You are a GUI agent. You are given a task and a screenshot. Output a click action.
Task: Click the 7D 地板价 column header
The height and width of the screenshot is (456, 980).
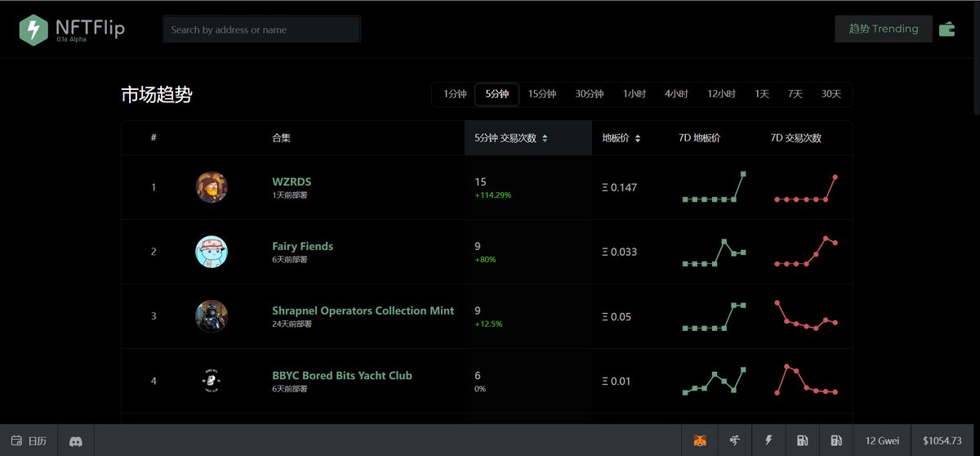point(699,138)
